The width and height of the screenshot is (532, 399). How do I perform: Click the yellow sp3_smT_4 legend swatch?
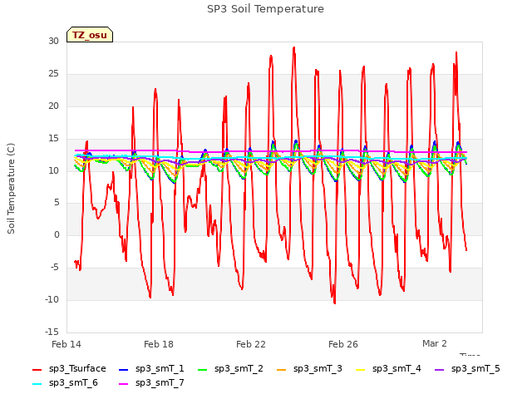click(360, 369)
